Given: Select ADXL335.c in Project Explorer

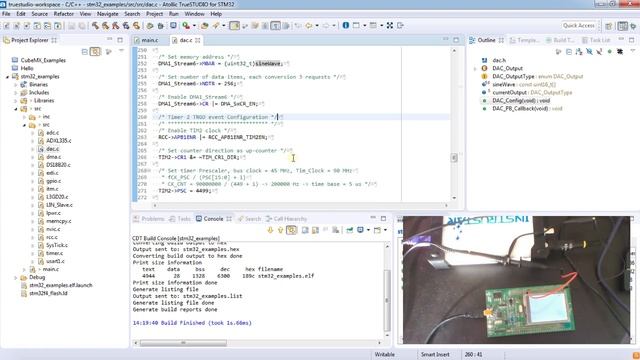Looking at the screenshot, I should click(x=58, y=141).
